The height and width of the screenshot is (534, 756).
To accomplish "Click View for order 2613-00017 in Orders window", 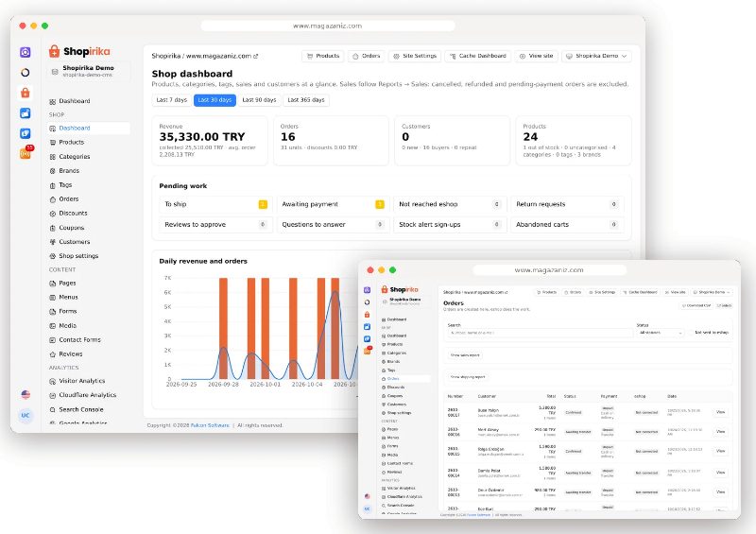I will (721, 412).
